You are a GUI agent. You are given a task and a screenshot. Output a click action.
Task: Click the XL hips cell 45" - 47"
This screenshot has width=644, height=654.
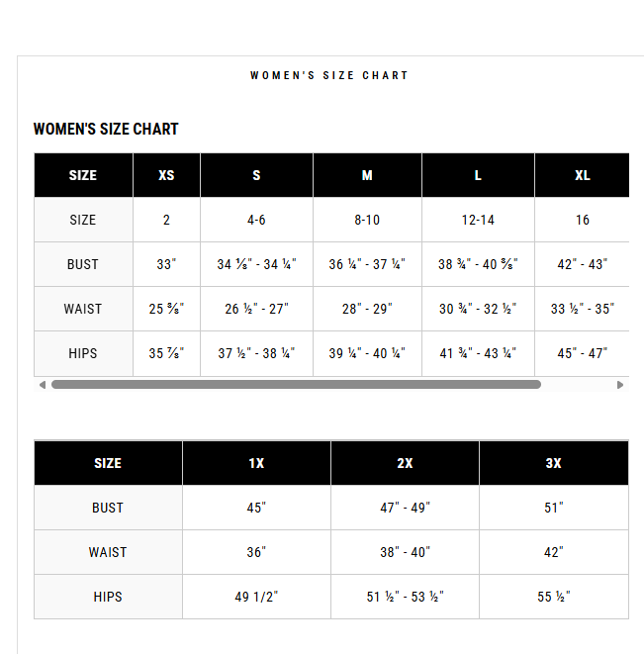583,353
